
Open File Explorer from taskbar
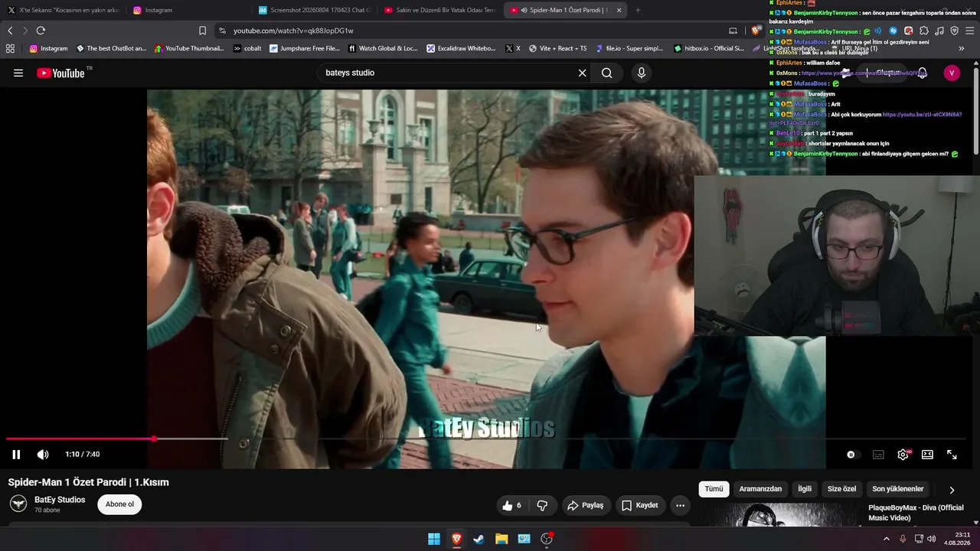pyautogui.click(x=501, y=539)
